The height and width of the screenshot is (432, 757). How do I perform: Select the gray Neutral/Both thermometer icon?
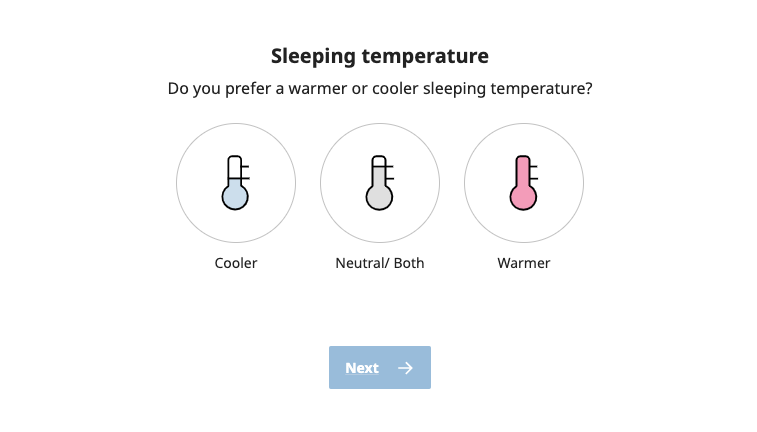(379, 182)
